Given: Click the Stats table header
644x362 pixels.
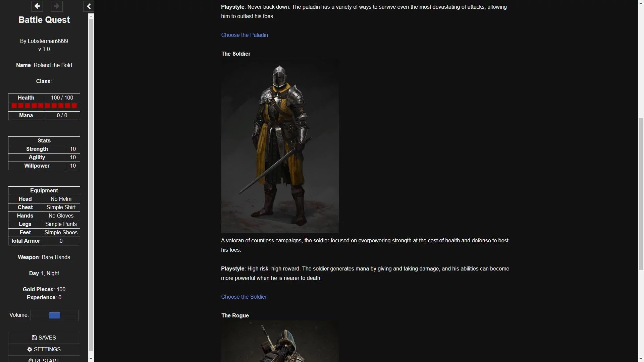Looking at the screenshot, I should 44,140.
